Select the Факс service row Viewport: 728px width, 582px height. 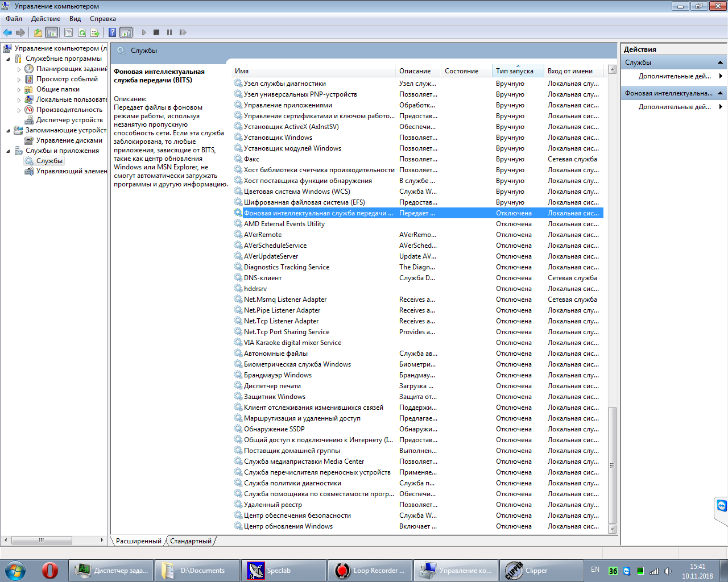click(418, 159)
